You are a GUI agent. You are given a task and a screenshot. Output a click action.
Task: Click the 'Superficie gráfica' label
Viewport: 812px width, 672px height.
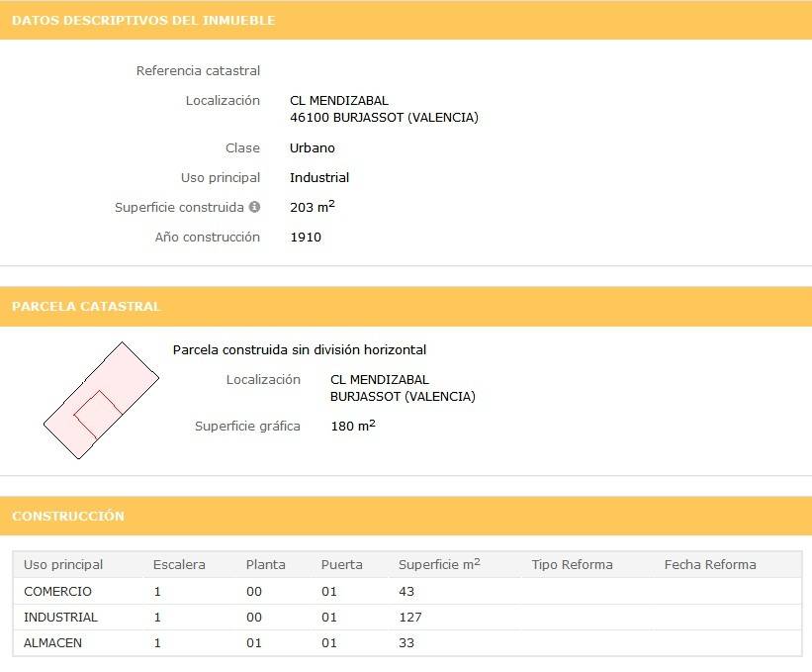pos(247,427)
